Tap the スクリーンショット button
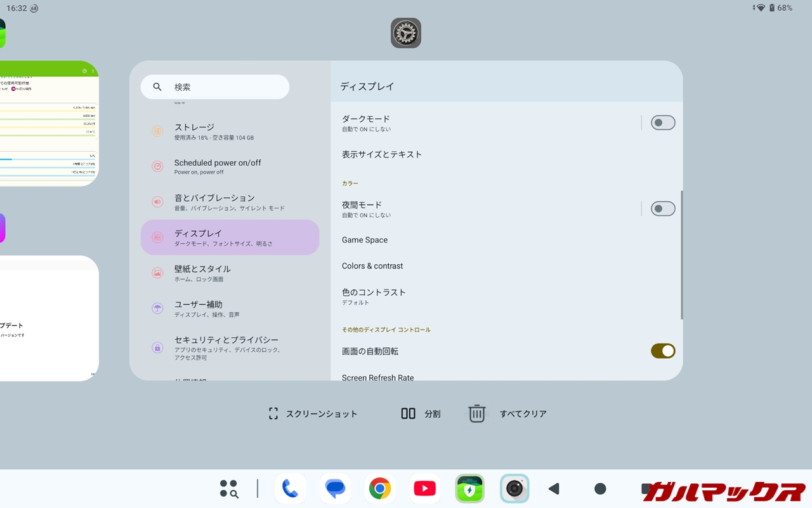The height and width of the screenshot is (508, 812). click(313, 414)
